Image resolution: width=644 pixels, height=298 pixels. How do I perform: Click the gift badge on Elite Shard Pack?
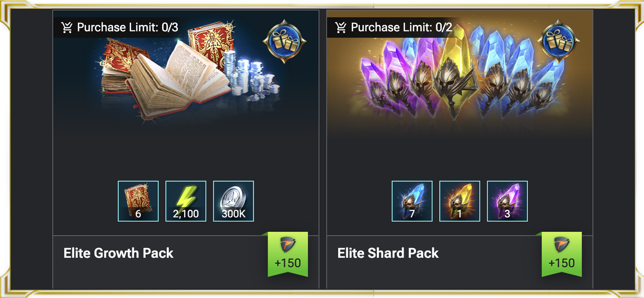(558, 41)
